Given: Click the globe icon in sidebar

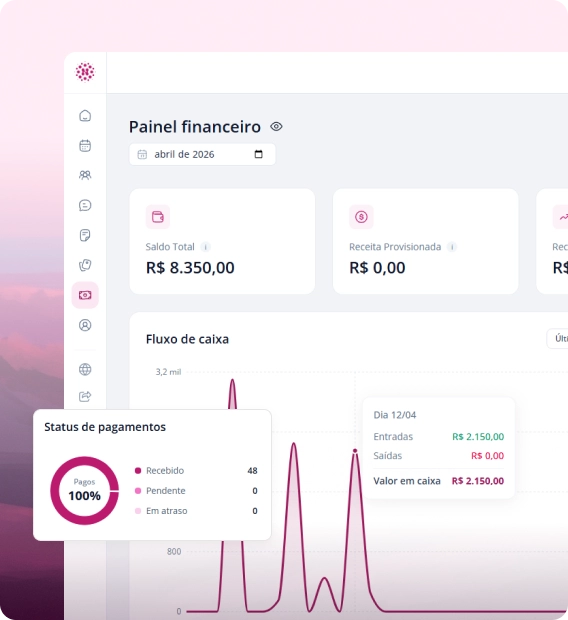Looking at the screenshot, I should (x=85, y=369).
